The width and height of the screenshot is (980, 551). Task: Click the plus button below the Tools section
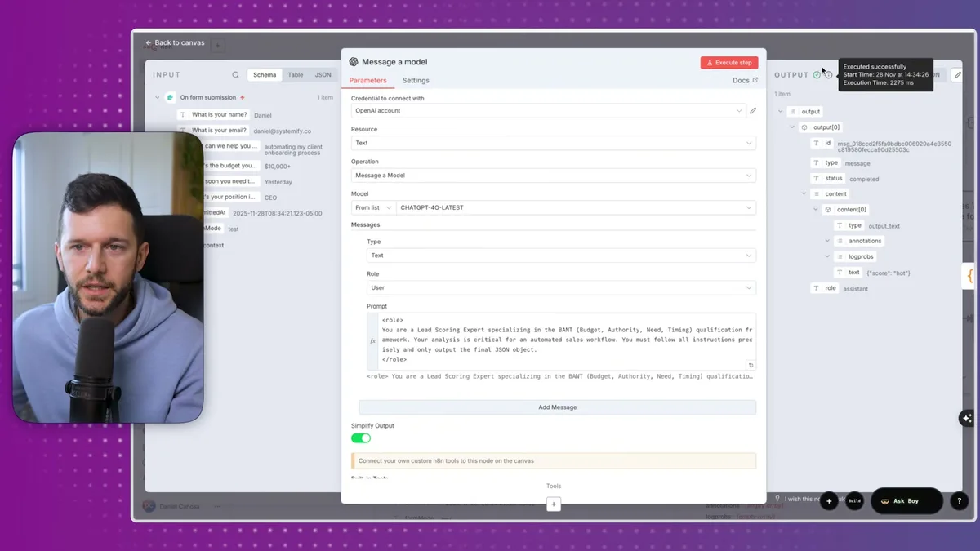554,504
